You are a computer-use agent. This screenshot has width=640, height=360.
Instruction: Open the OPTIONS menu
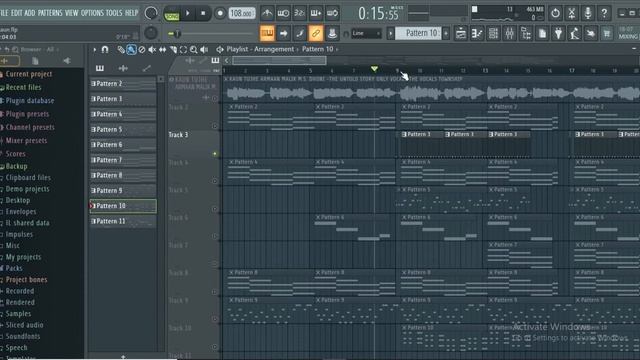coord(92,13)
